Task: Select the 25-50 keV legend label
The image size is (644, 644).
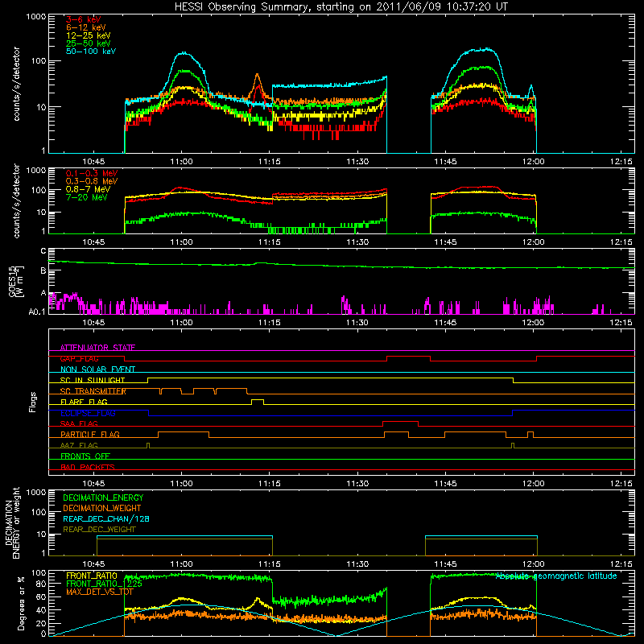Action: [88, 43]
